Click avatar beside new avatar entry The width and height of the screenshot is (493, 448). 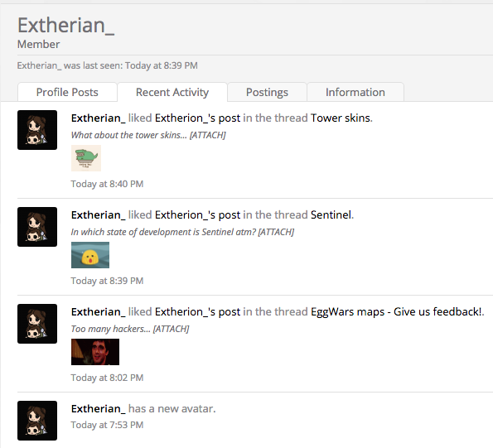[37, 421]
